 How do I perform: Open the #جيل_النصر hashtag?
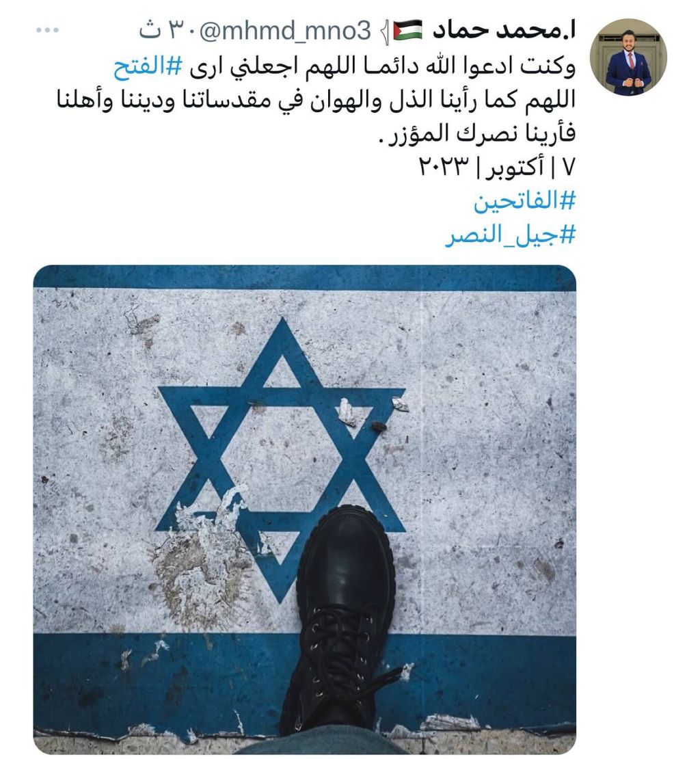(x=511, y=236)
